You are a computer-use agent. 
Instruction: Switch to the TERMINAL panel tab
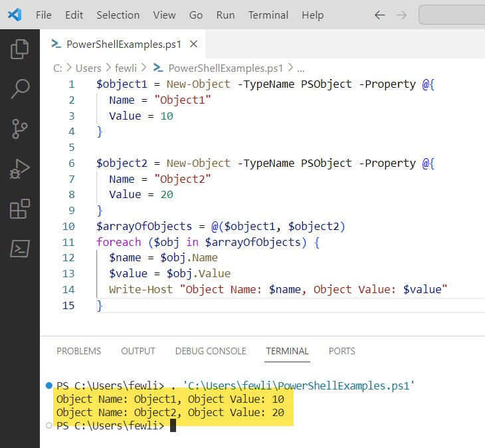tap(288, 351)
